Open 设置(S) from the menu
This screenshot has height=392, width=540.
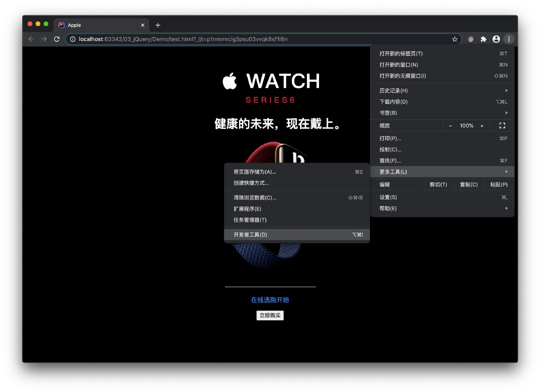442,197
